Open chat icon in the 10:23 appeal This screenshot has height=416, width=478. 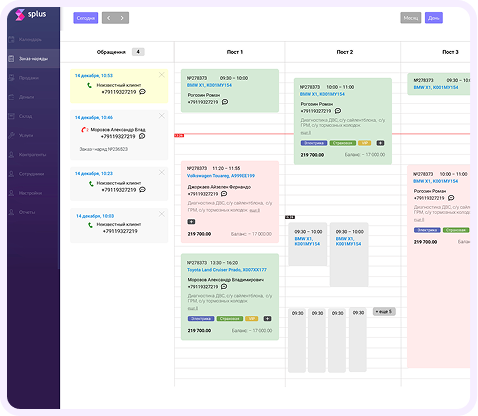tap(142, 190)
